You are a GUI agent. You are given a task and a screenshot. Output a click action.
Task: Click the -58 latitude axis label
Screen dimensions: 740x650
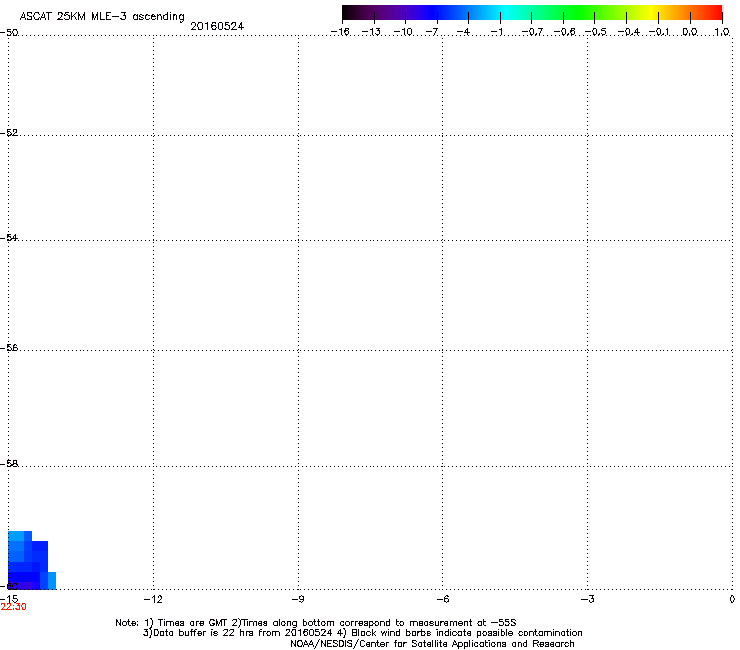(x=9, y=464)
